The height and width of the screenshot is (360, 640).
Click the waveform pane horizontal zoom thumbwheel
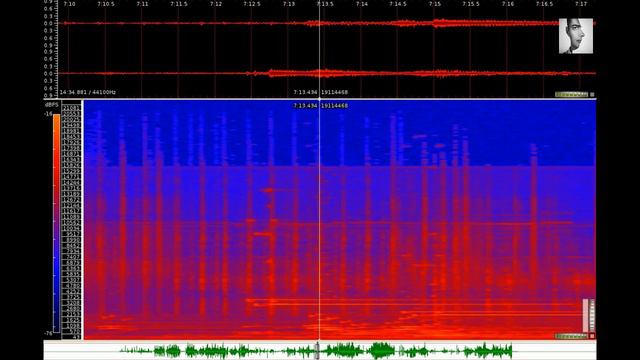[571, 94]
